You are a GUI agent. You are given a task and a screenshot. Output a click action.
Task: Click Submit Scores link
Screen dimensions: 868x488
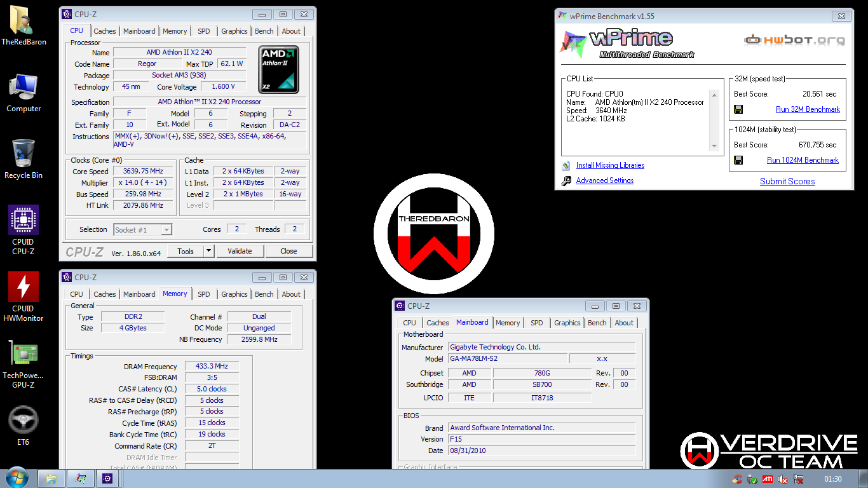point(787,181)
